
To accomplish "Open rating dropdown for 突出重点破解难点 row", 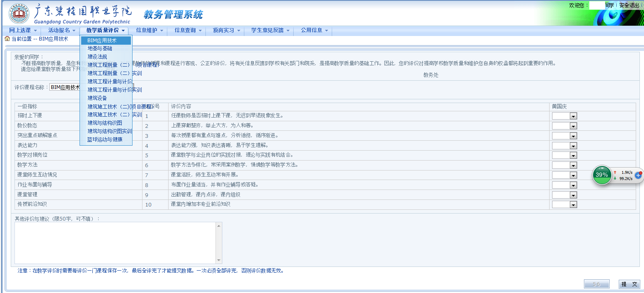I will 564,136.
